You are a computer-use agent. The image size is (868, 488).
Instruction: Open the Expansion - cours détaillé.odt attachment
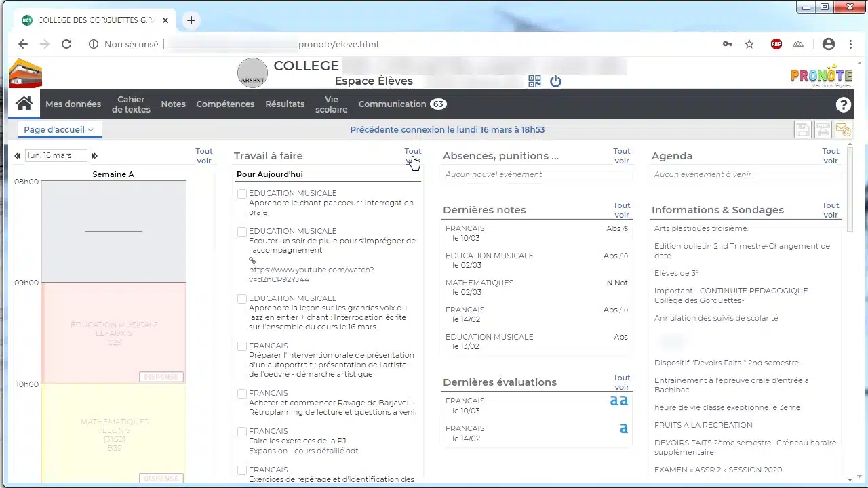[x=304, y=451]
